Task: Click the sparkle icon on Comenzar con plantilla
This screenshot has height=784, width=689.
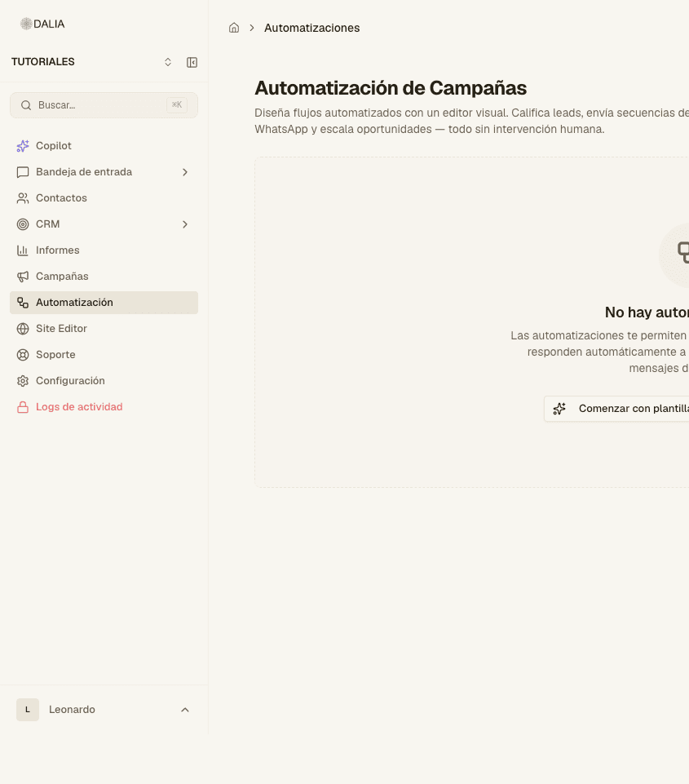Action: click(x=559, y=409)
